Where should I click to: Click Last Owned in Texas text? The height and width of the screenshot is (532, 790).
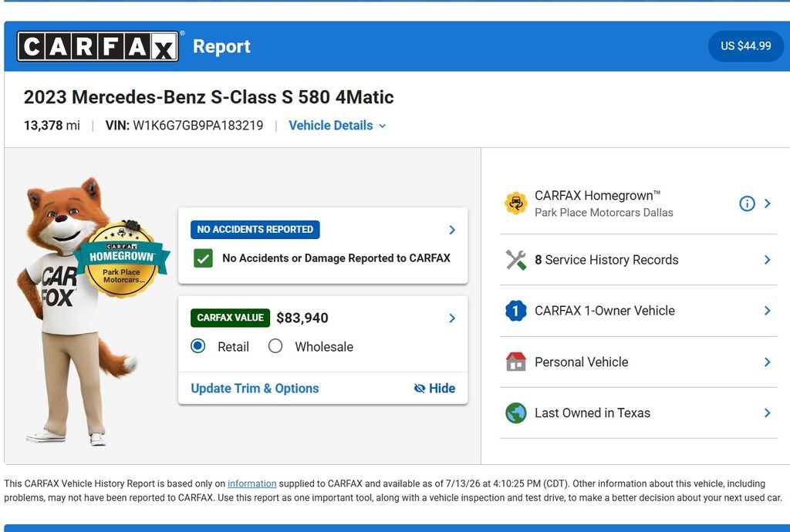[x=592, y=412]
